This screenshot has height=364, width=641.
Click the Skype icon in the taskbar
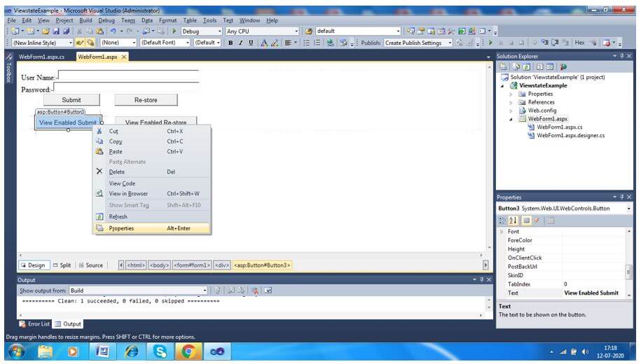point(160,351)
